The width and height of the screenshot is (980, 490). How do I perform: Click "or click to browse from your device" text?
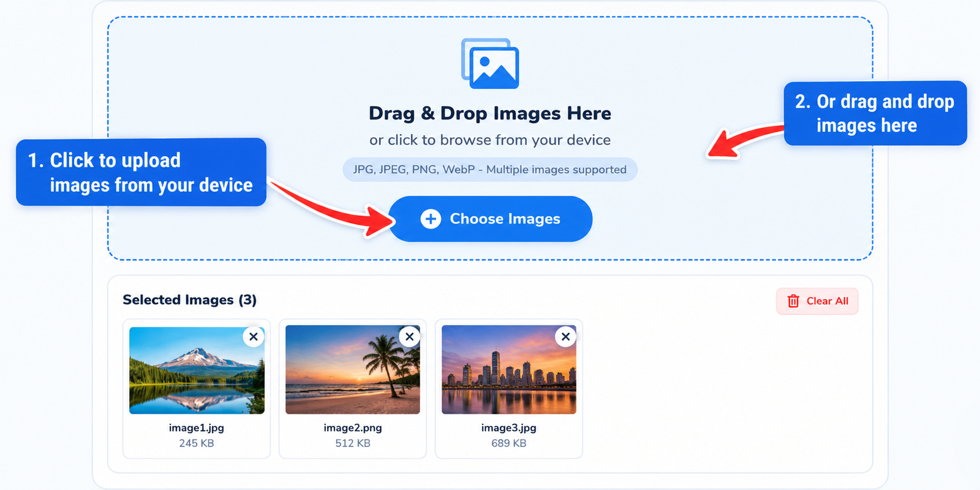[490, 140]
